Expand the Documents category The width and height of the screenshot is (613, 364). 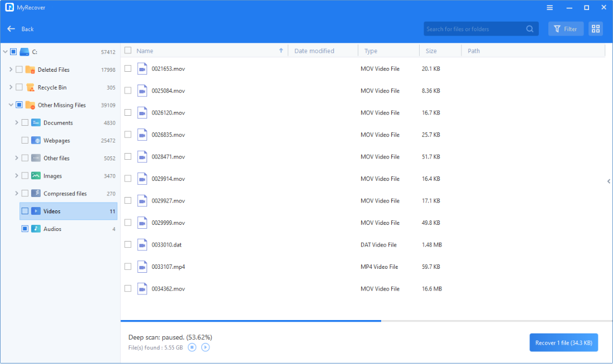pyautogui.click(x=17, y=123)
